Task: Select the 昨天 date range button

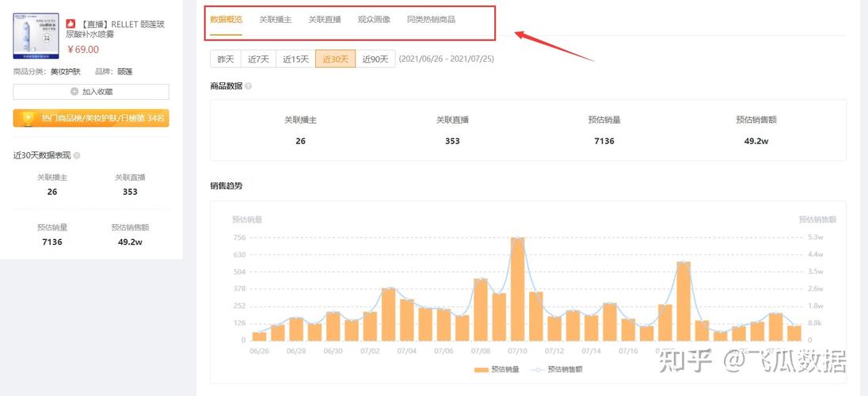Action: 225,59
